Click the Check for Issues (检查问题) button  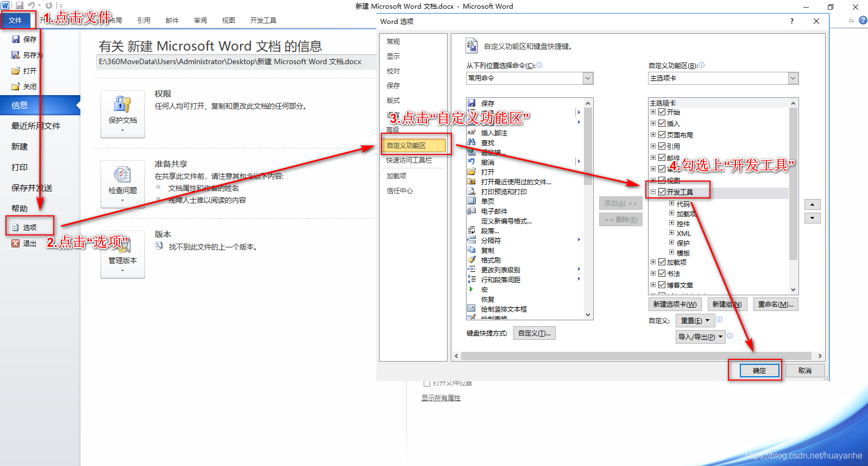[123, 184]
